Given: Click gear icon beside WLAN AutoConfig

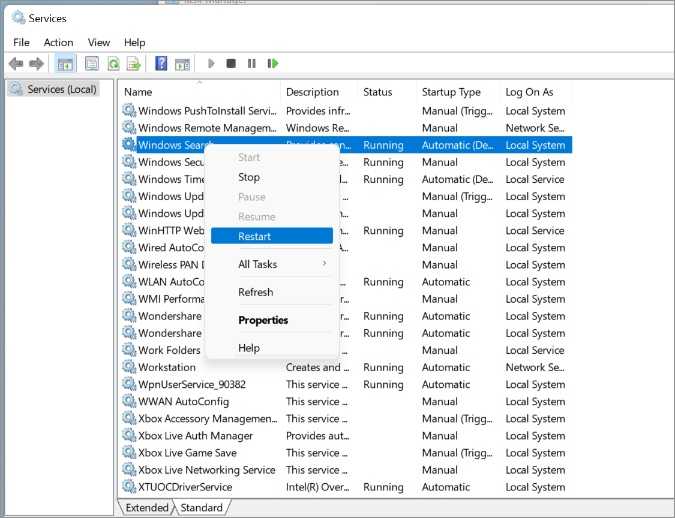Looking at the screenshot, I should click(129, 281).
